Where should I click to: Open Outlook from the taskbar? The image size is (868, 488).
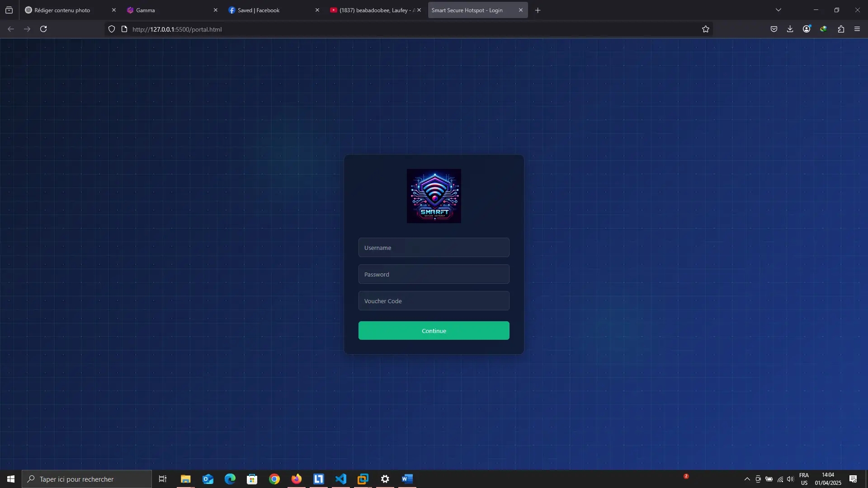(x=208, y=479)
